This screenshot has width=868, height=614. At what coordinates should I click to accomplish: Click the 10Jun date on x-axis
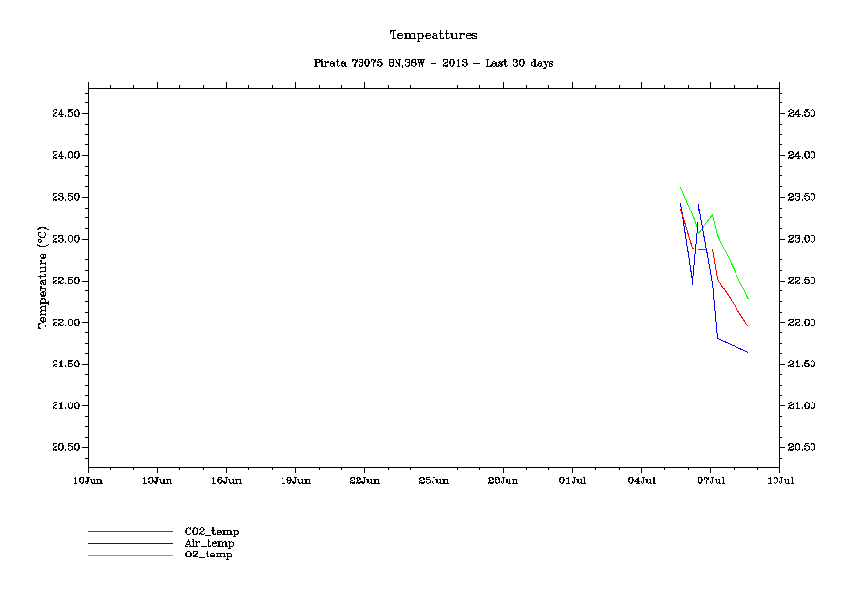(x=88, y=480)
